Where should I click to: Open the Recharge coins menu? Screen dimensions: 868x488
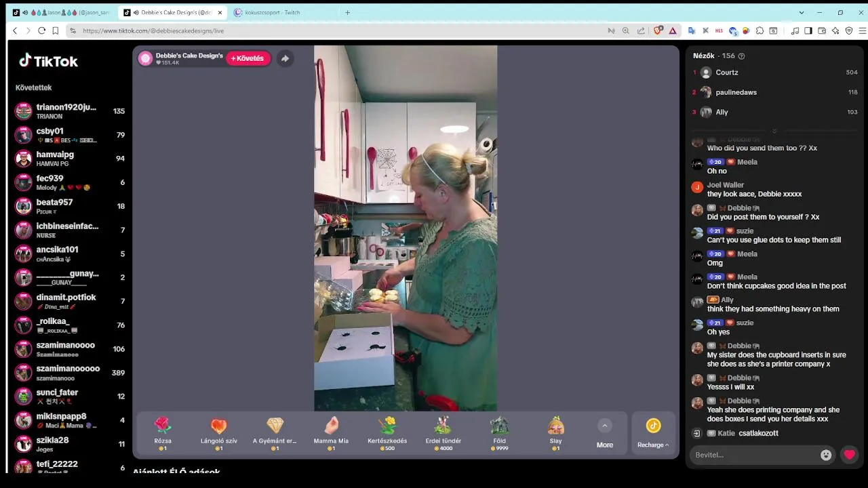click(653, 434)
